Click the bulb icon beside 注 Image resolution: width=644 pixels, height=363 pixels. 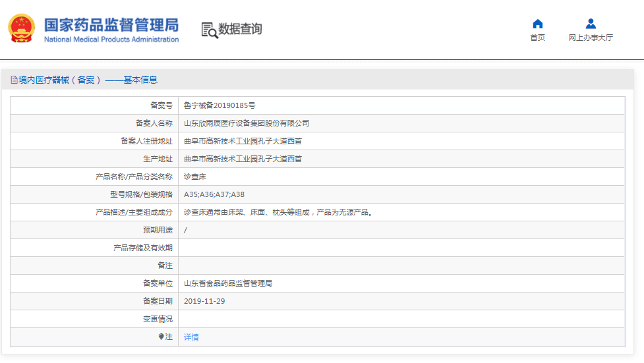[161, 337]
